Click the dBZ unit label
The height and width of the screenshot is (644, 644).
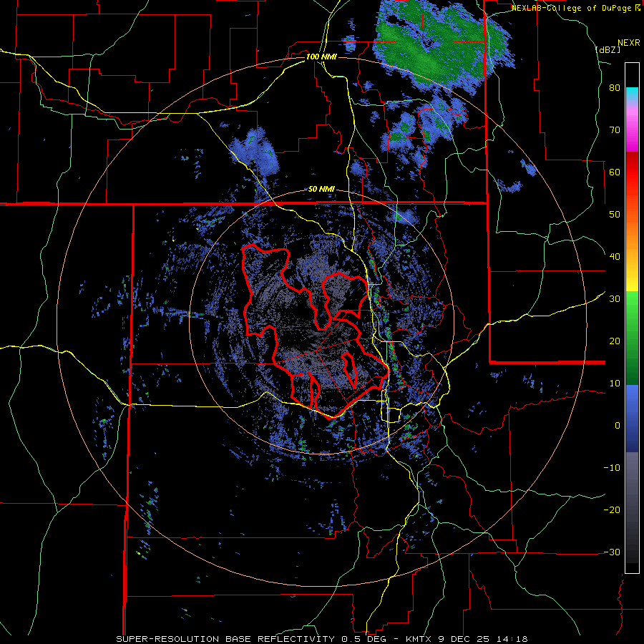tap(608, 49)
